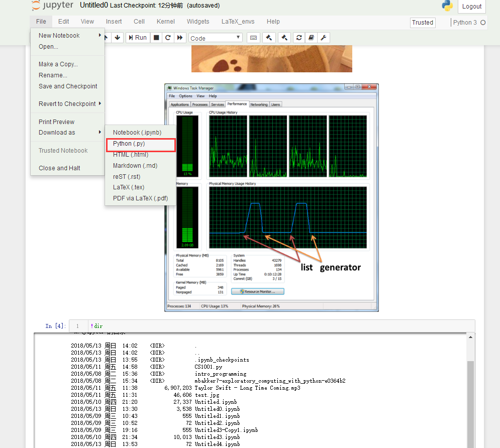This screenshot has width=500, height=448.
Task: Choose Save and Checkpoint
Action: (68, 86)
